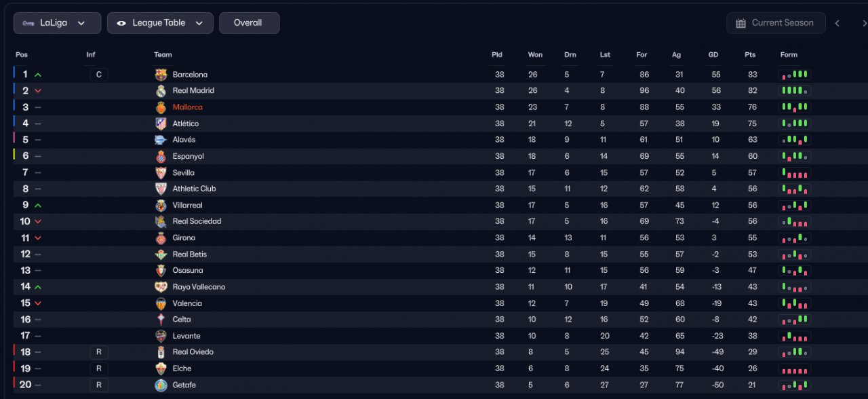Click the calendar icon beside Current Season
Screen dimensions: 868x399
click(741, 23)
